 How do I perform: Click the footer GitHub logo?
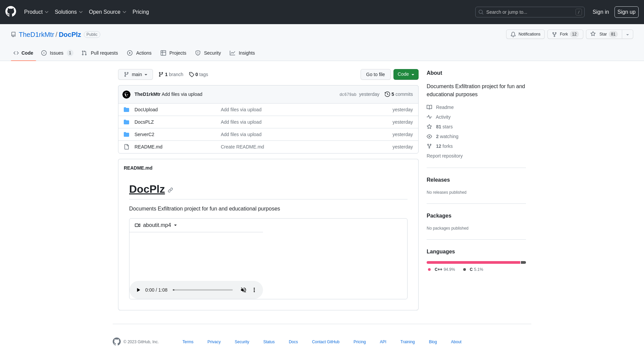tap(117, 342)
